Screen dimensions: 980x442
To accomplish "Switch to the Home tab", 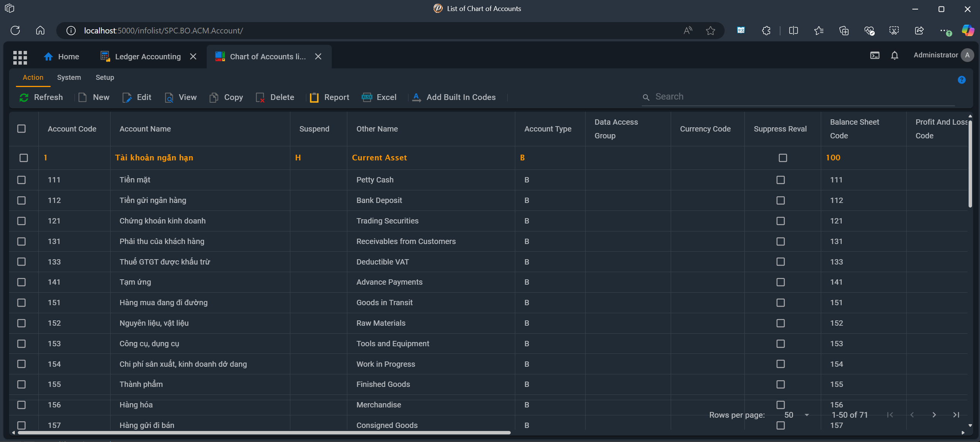I will [62, 57].
